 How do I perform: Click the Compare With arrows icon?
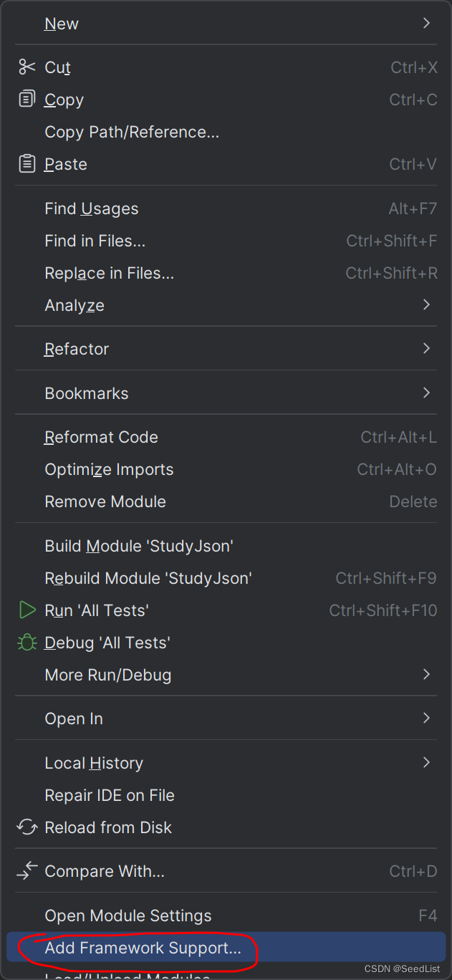tap(27, 871)
